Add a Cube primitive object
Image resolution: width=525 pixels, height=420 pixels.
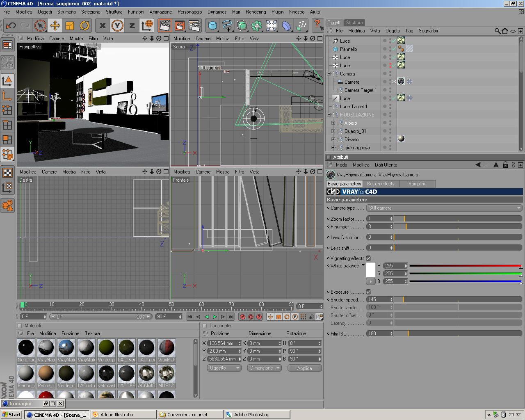(212, 26)
